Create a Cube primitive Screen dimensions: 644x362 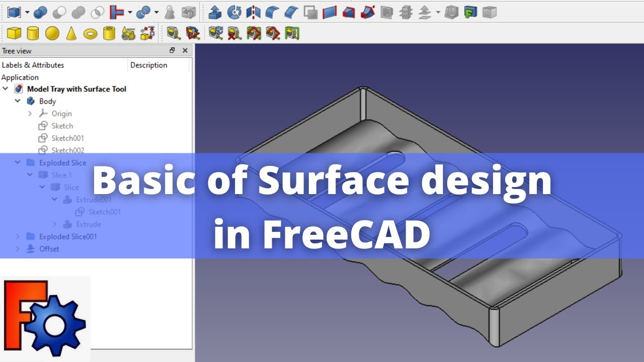click(x=14, y=33)
